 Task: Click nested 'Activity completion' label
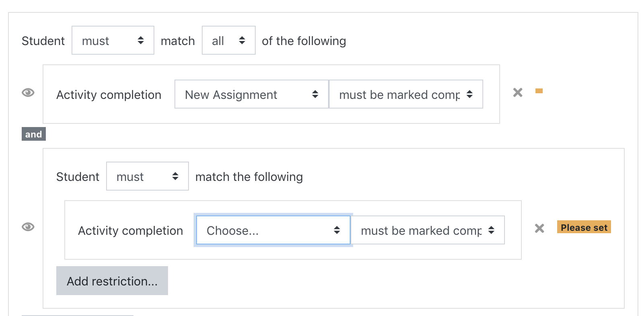click(x=130, y=231)
